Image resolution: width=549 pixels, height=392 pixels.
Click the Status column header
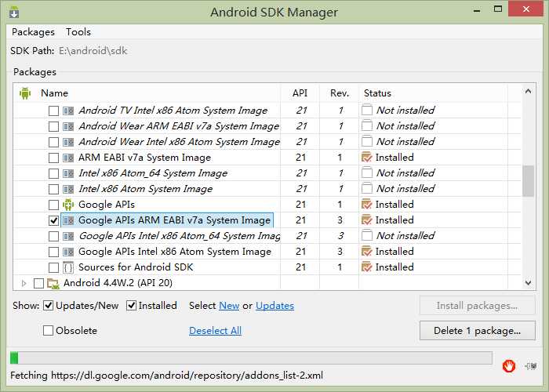point(433,93)
